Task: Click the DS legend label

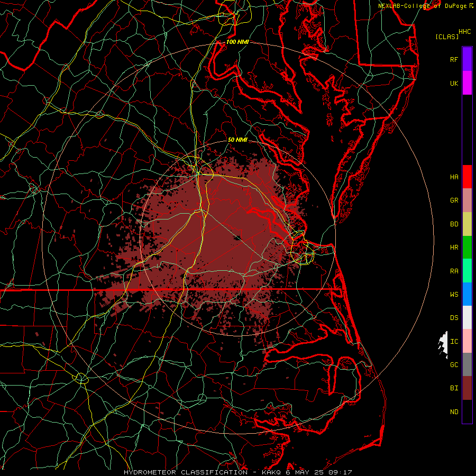Action: pos(454,317)
